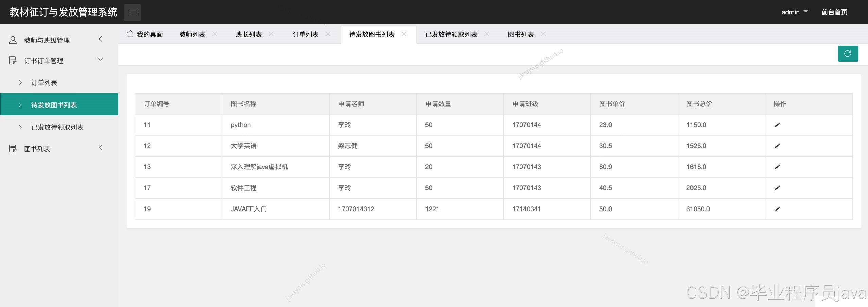Click total price 2025.0 cell
The height and width of the screenshot is (307, 868).
(x=721, y=188)
